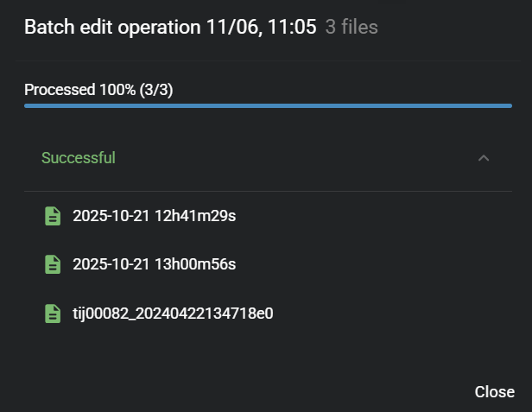Viewport: 532px width, 412px height.
Task: Click the 11:05 time in the dialog title
Action: pos(292,27)
